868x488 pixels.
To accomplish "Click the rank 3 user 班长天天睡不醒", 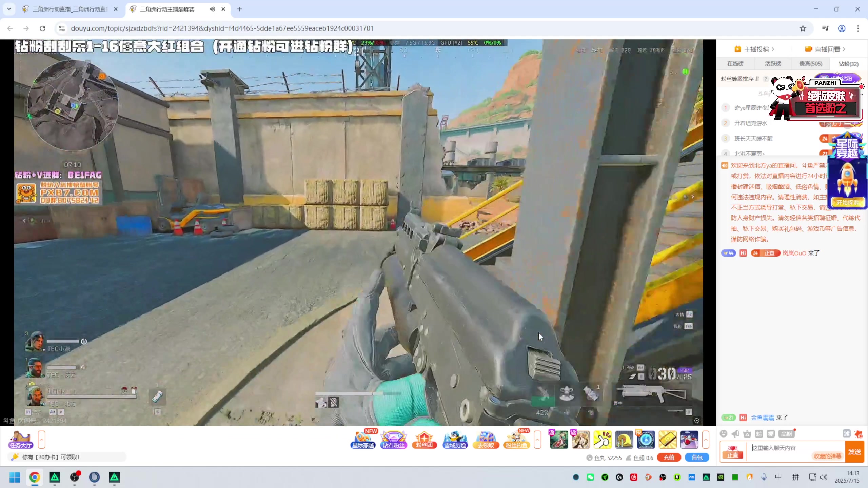I will point(753,138).
